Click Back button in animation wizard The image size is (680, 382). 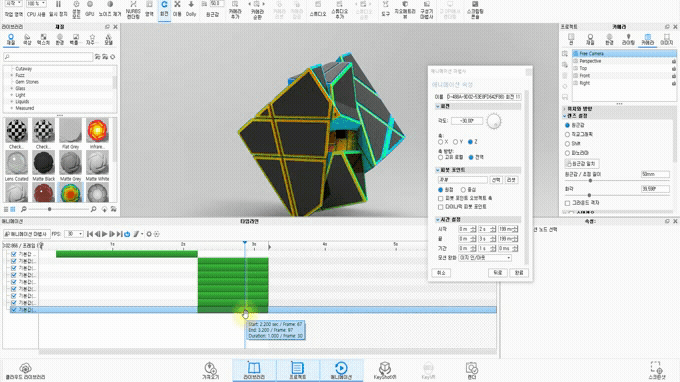point(497,273)
